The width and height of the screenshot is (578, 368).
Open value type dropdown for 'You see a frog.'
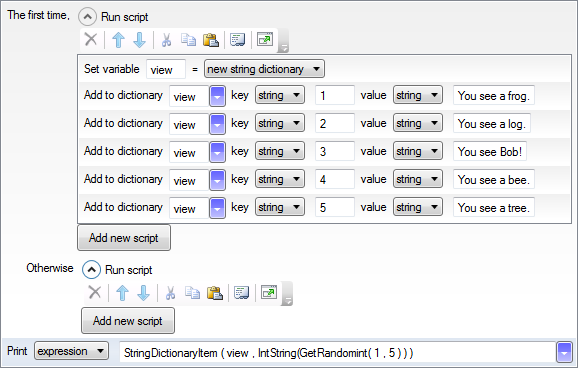click(418, 95)
